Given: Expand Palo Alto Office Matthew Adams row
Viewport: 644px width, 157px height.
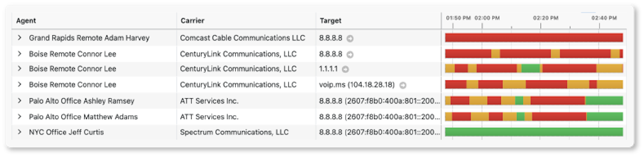Looking at the screenshot, I should 20,117.
